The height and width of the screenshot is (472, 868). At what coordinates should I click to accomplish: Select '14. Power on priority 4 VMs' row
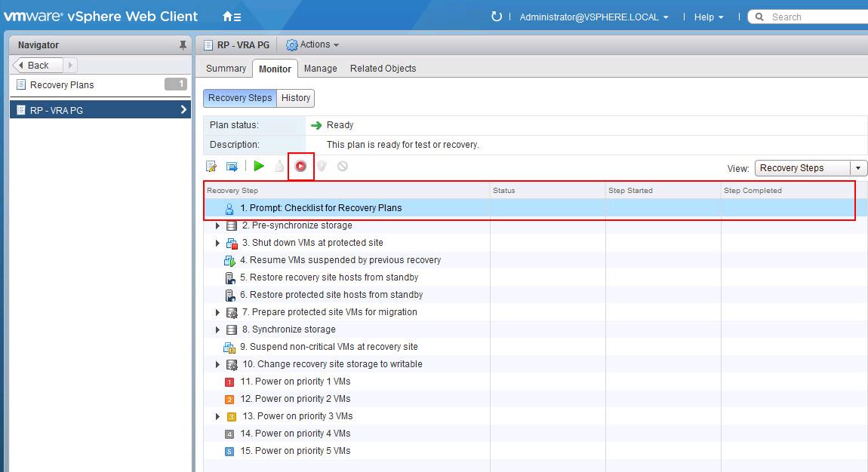pos(535,434)
